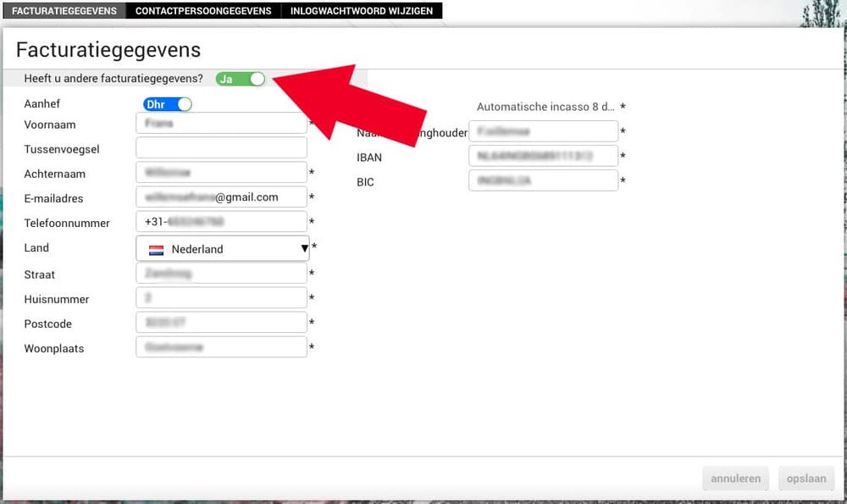847x504 pixels.
Task: Toggle the 'andere facturatiegegevens' Ja switch
Action: click(x=241, y=79)
